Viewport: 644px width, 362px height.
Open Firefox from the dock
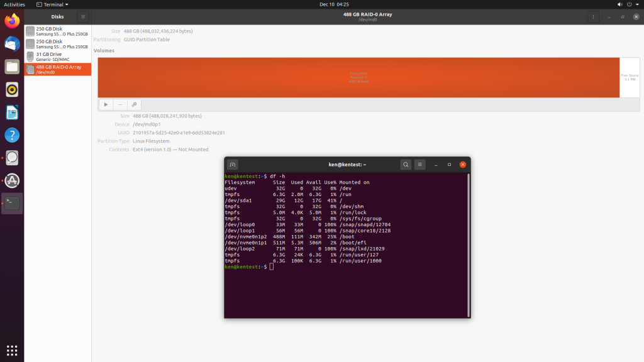click(x=12, y=21)
